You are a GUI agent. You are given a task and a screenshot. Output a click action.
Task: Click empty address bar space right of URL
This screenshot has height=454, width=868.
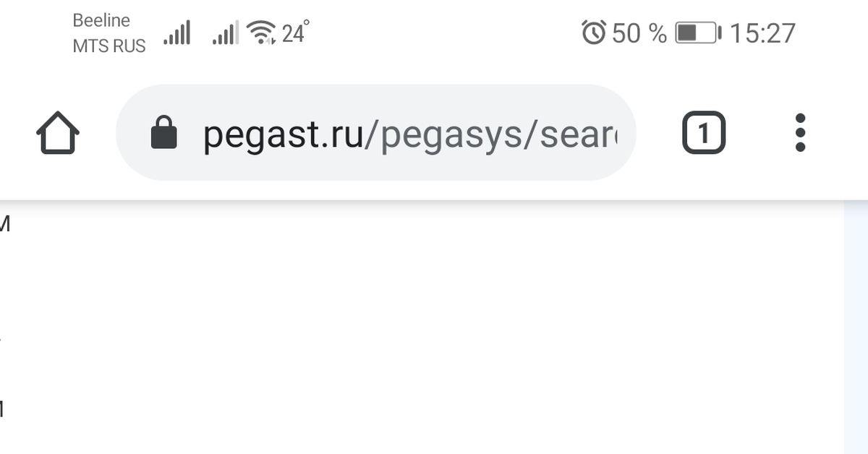[626, 133]
